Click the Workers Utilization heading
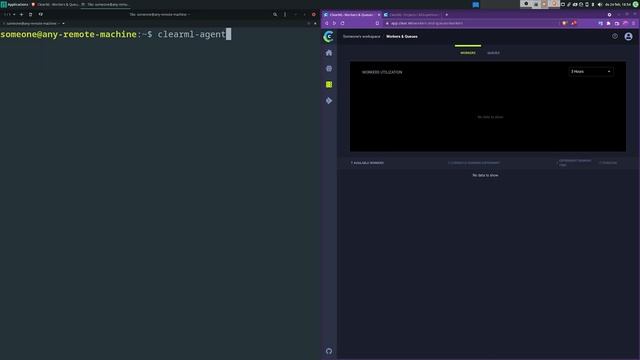Viewport: 640px width, 360px height. click(x=382, y=72)
